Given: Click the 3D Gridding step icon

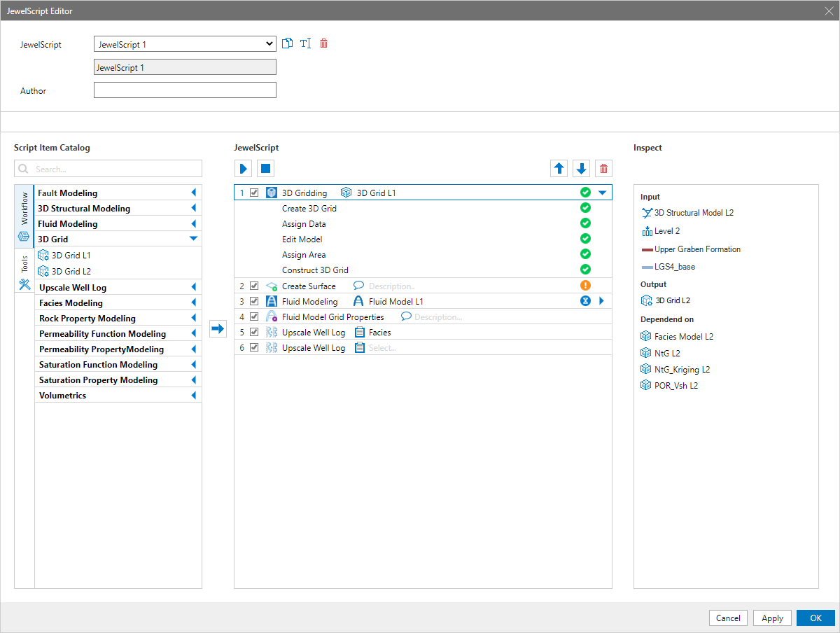Looking at the screenshot, I should click(x=272, y=193).
